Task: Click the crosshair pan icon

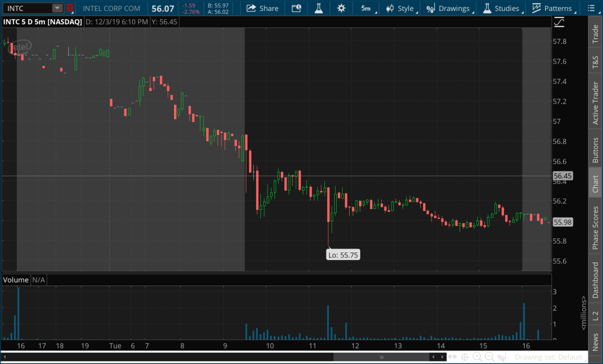Action: pos(465,357)
